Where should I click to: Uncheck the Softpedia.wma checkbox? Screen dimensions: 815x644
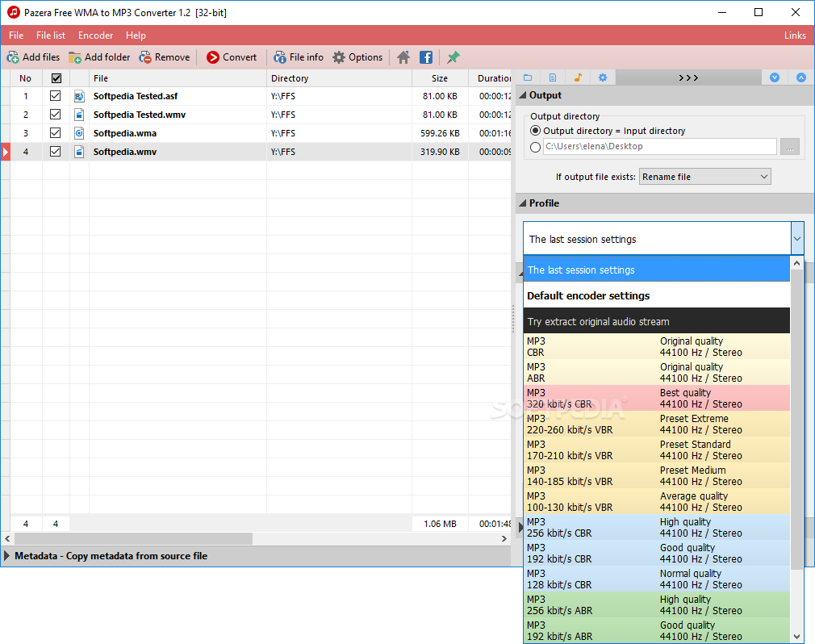[55, 133]
